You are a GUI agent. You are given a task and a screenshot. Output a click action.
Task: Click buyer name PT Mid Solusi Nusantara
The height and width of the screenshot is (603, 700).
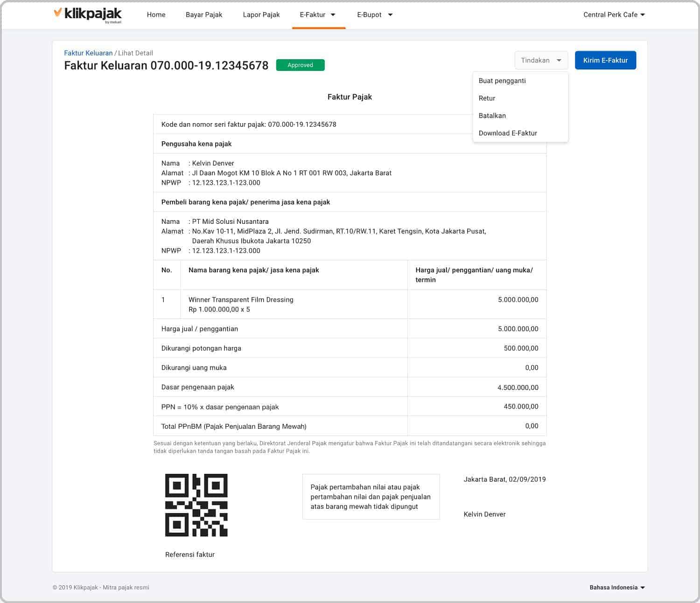click(230, 222)
